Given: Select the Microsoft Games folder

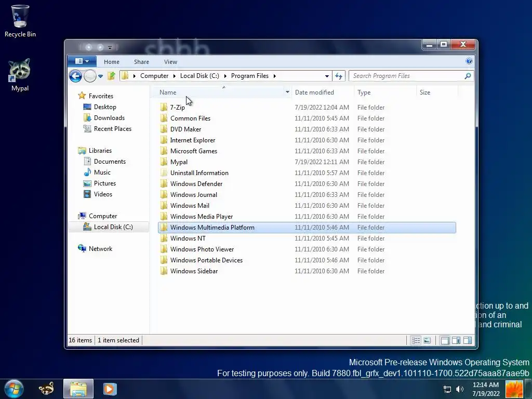Looking at the screenshot, I should [x=193, y=151].
